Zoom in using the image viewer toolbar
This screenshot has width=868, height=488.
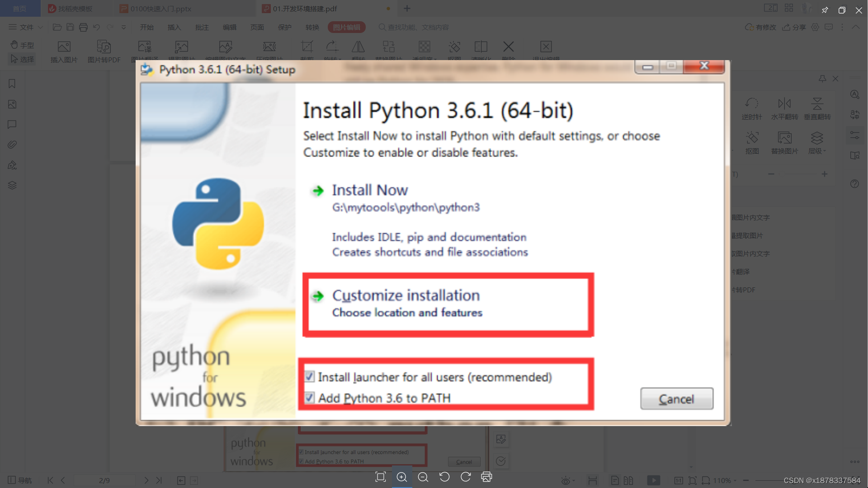(x=401, y=477)
